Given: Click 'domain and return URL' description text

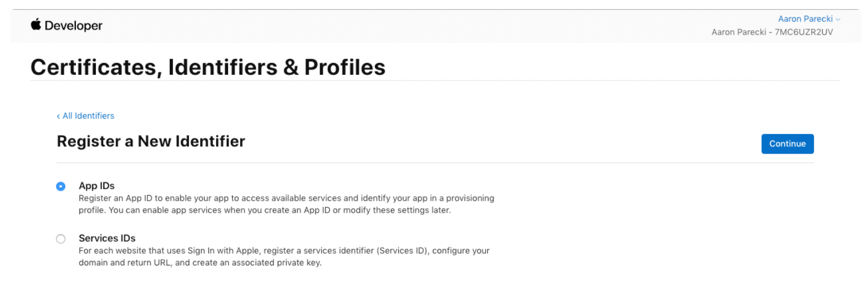Looking at the screenshot, I should [120, 263].
